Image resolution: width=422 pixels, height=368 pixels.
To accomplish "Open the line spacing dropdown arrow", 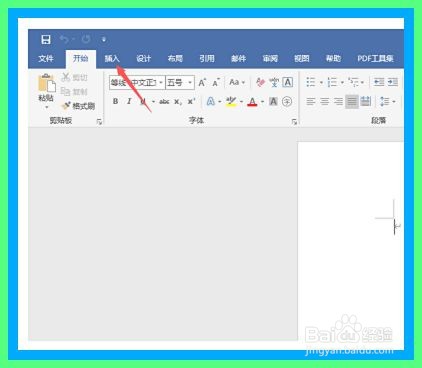I will (394, 102).
